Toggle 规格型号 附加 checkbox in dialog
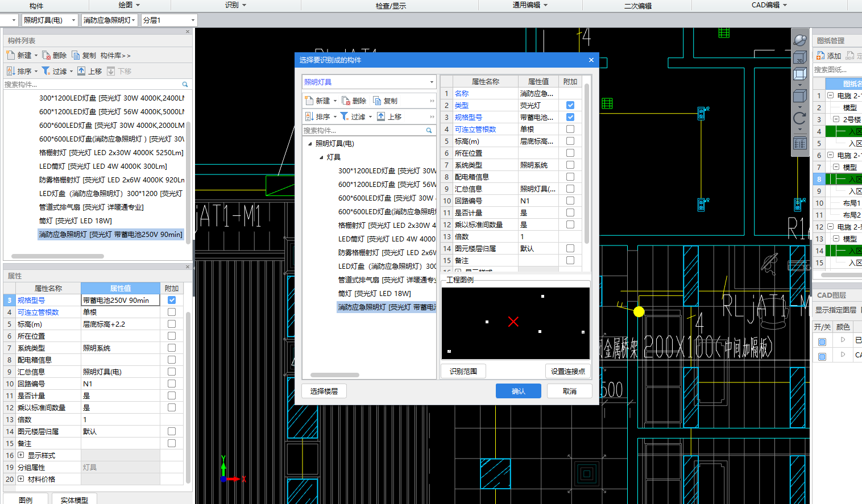 coord(570,117)
